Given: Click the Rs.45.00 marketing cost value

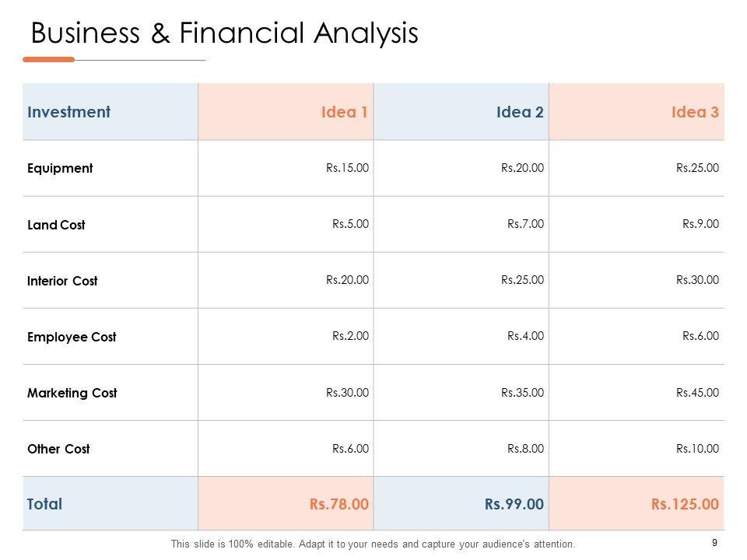Looking at the screenshot, I should (697, 393).
